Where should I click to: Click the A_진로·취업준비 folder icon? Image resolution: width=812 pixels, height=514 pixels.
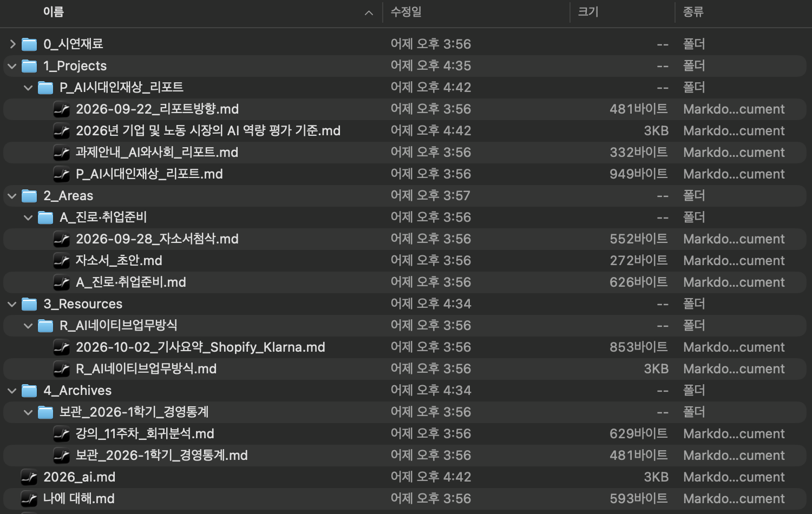coord(45,218)
